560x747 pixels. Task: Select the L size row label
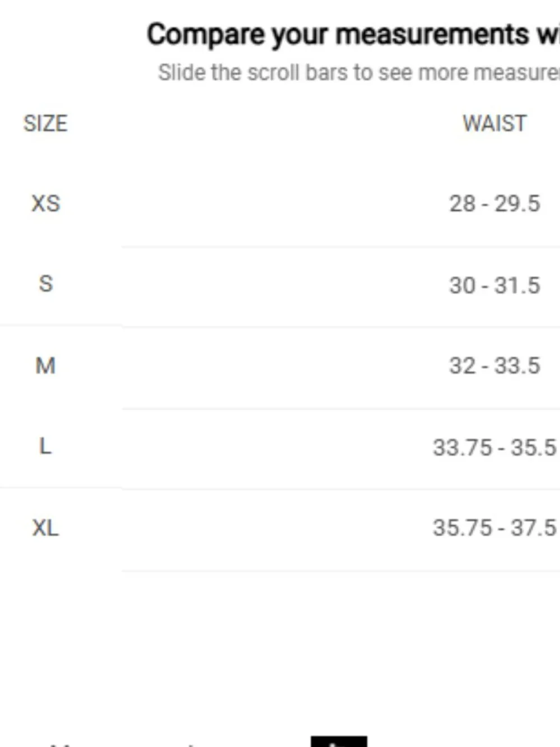pos(45,446)
